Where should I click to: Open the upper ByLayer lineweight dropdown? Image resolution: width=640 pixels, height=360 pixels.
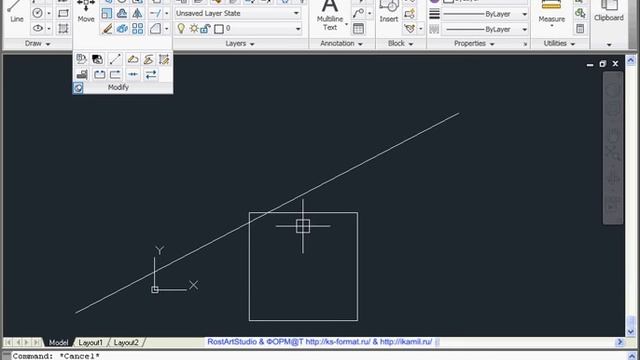tap(524, 14)
